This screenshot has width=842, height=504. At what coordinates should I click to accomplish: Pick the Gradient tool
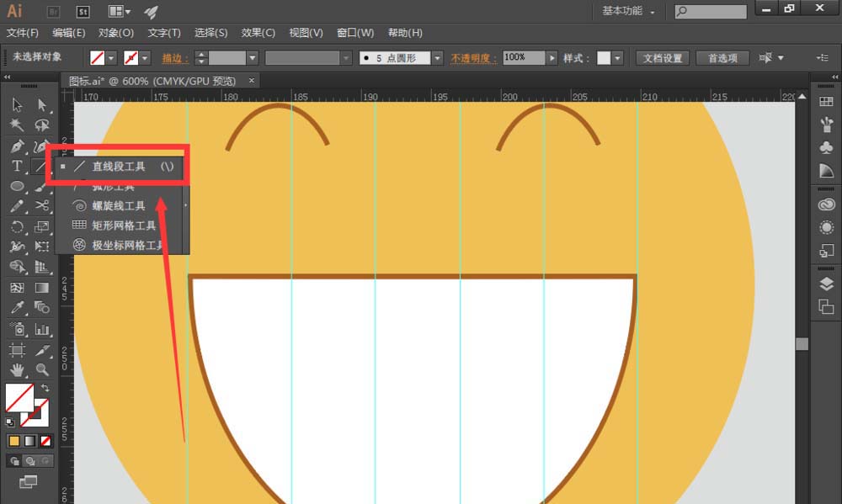(42, 288)
